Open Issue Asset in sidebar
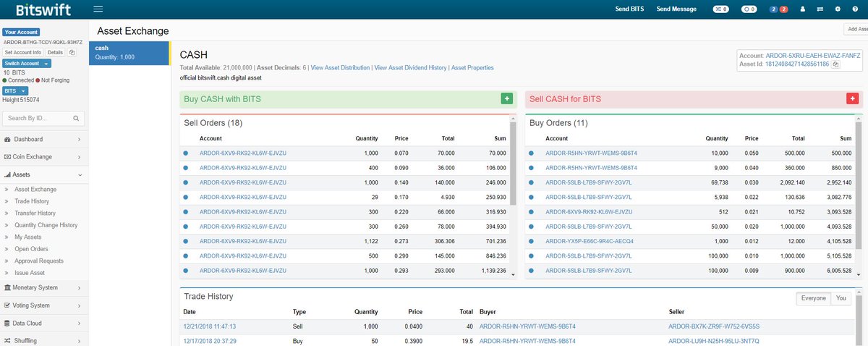The width and height of the screenshot is (868, 346). pos(30,273)
